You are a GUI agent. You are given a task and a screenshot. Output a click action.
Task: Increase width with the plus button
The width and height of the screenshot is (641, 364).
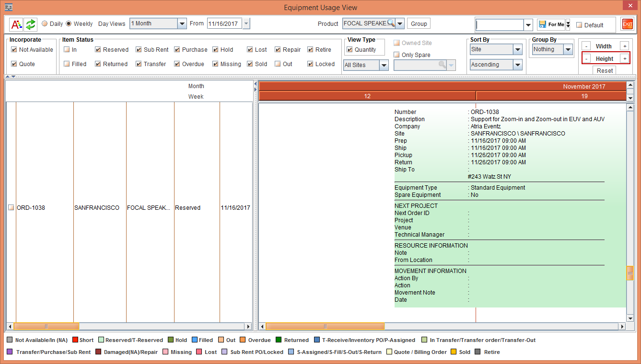[x=624, y=46]
